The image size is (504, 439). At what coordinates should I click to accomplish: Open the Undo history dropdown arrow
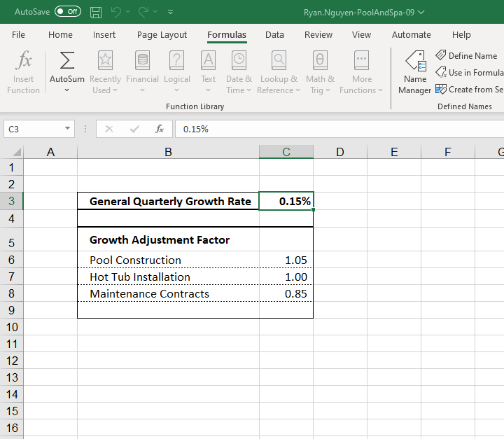[x=127, y=12]
